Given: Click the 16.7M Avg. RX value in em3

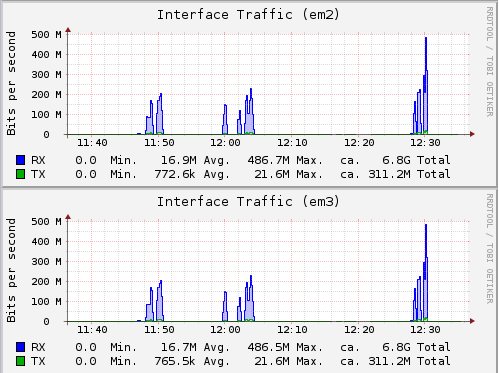Looking at the screenshot, I should 195,347.
